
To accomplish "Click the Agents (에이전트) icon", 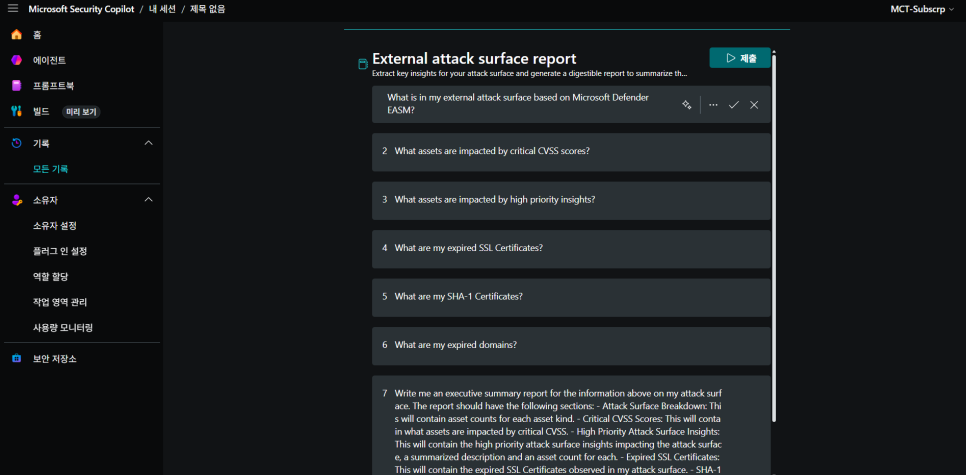I will click(x=17, y=60).
